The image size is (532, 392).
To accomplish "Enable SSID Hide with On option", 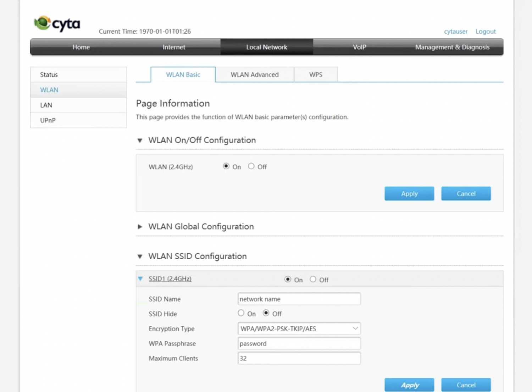I will [x=241, y=313].
